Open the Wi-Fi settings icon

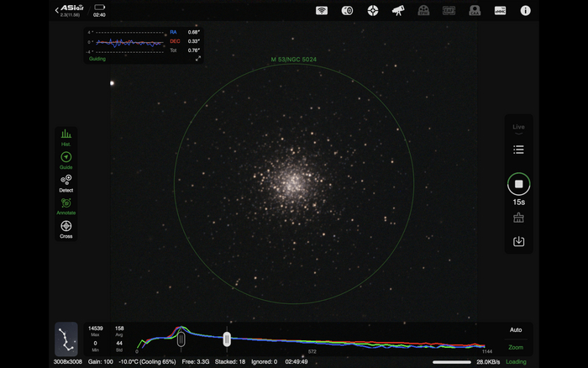(322, 11)
